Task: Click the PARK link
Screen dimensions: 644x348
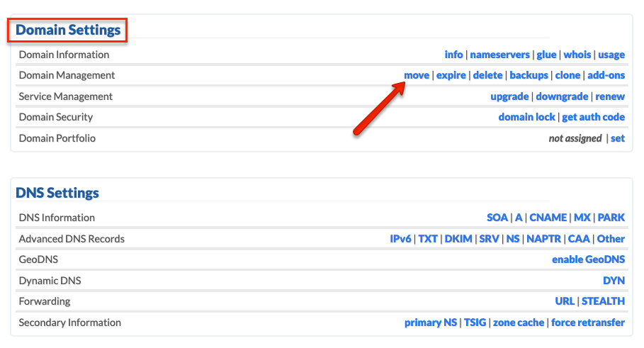Action: [611, 218]
